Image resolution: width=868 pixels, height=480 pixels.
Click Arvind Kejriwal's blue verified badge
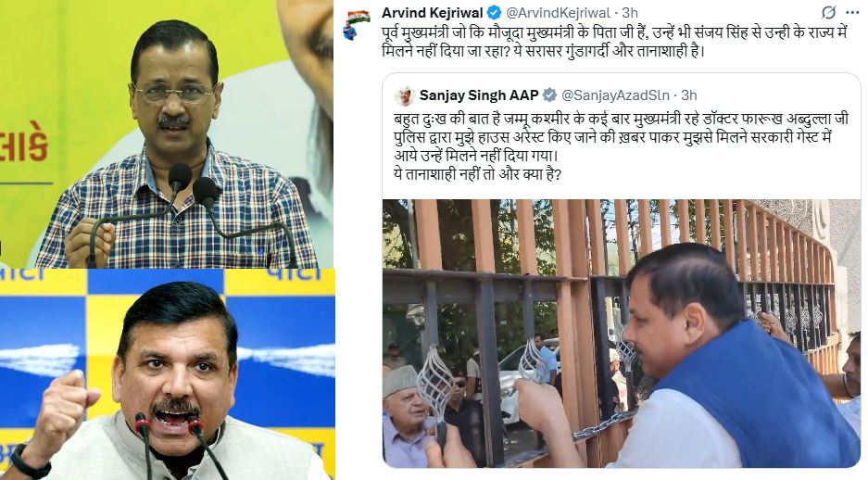click(x=495, y=13)
